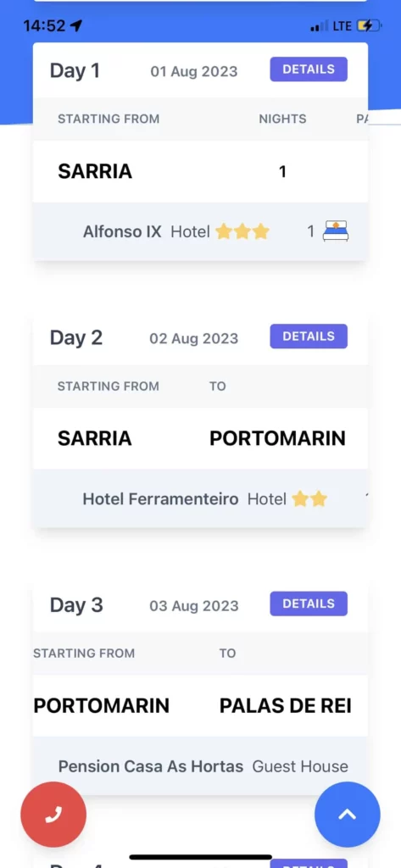
Task: Tap the home indicator bar at bottom
Action: pos(200,858)
